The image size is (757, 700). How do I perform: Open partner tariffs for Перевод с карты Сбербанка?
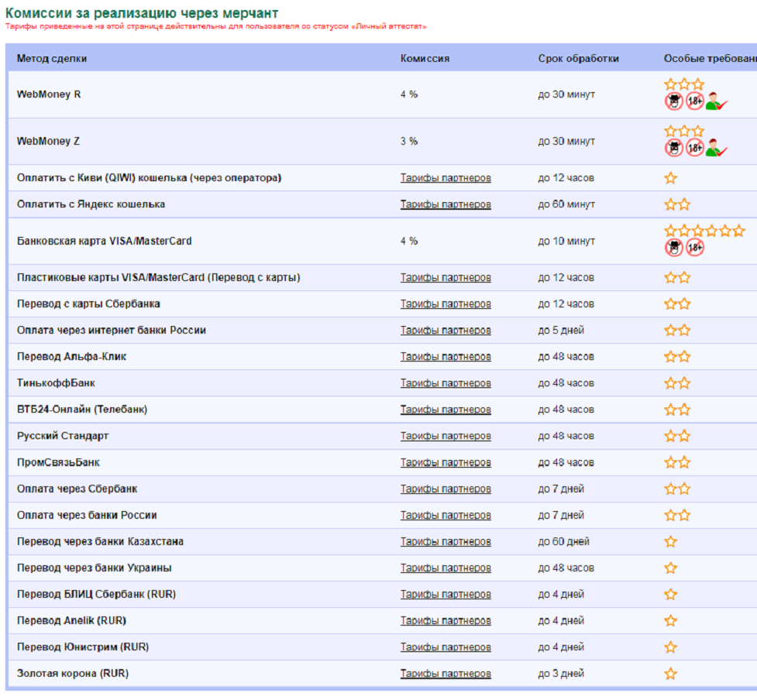tap(446, 304)
